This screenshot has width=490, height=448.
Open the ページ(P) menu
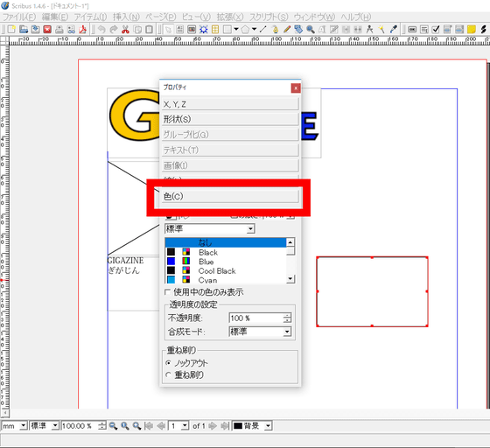coord(161,17)
